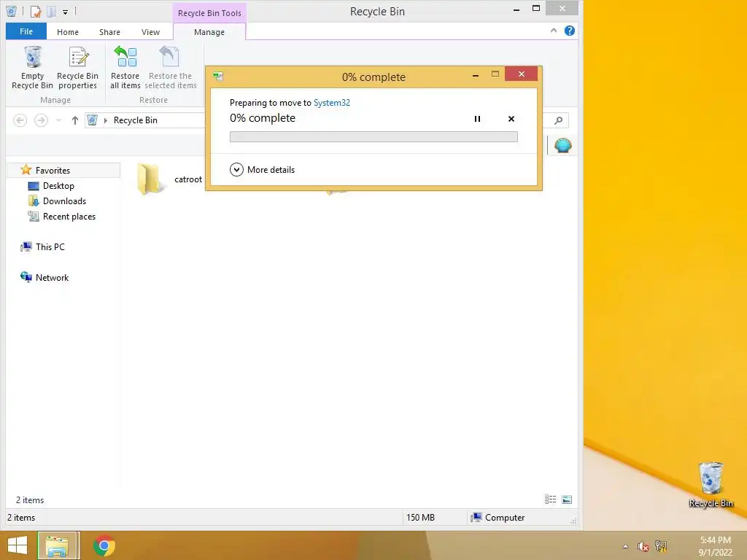
Task: Open recent locations dropdown arrow
Action: [x=58, y=120]
